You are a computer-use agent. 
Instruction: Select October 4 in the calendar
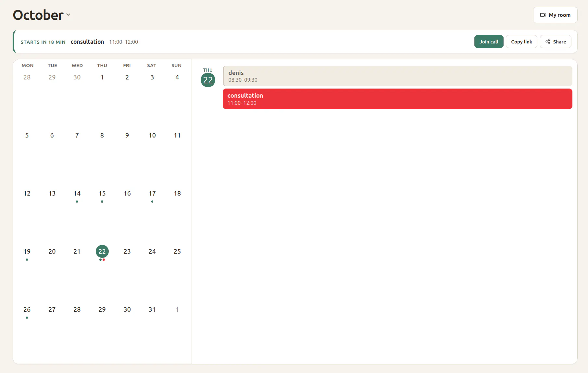pyautogui.click(x=177, y=77)
